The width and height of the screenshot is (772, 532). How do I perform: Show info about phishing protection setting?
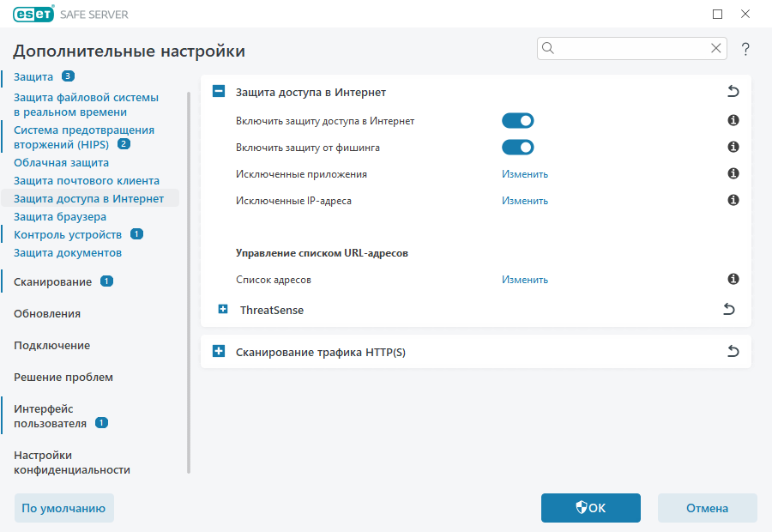tap(732, 147)
